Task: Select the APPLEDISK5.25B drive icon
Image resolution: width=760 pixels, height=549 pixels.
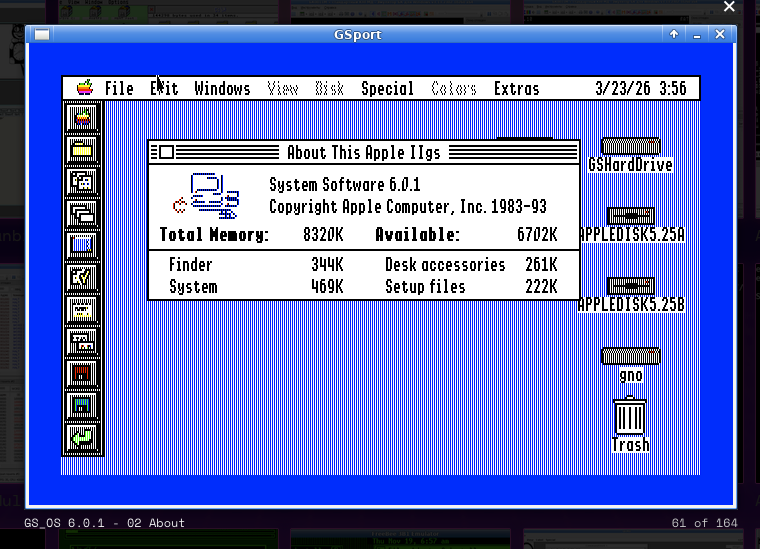Action: [631, 286]
